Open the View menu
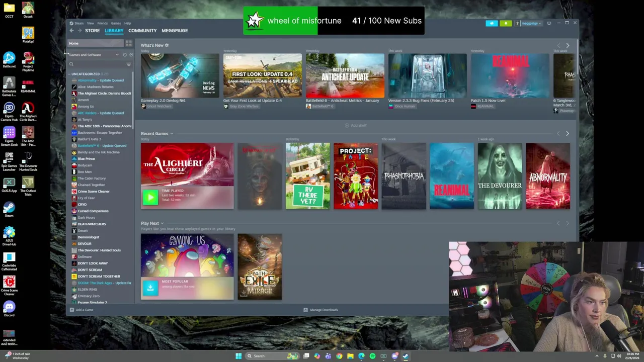 pyautogui.click(x=90, y=23)
